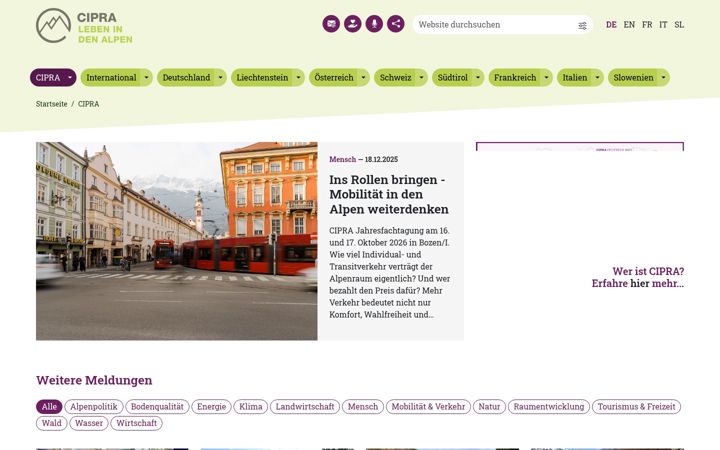Go to Startseite in breadcrumb
The height and width of the screenshot is (450, 720).
point(51,104)
